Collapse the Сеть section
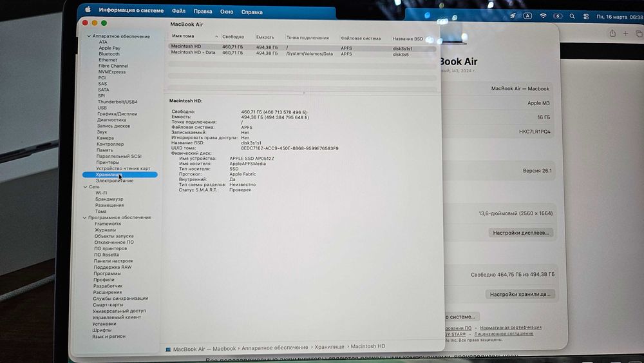The height and width of the screenshot is (363, 644). [x=86, y=186]
